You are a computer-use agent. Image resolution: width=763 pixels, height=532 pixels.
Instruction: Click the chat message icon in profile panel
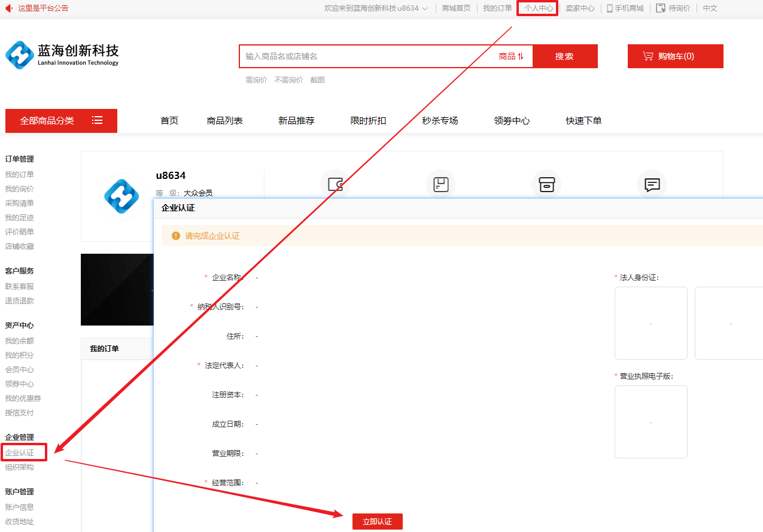(652, 184)
